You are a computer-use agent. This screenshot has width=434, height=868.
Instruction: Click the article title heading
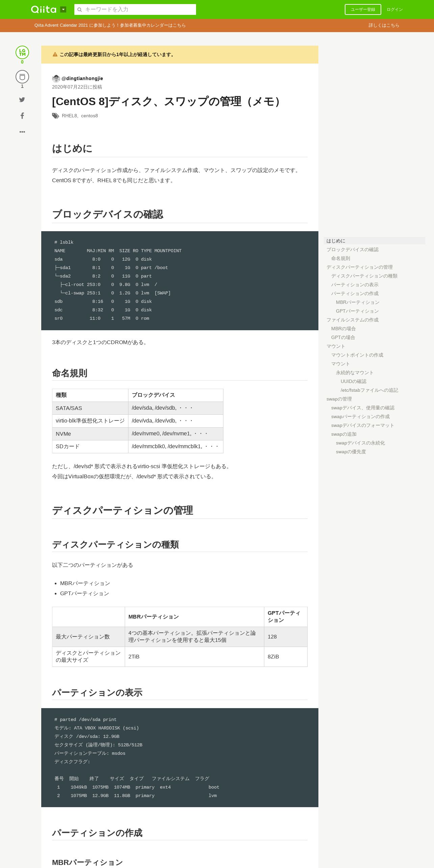click(x=168, y=101)
